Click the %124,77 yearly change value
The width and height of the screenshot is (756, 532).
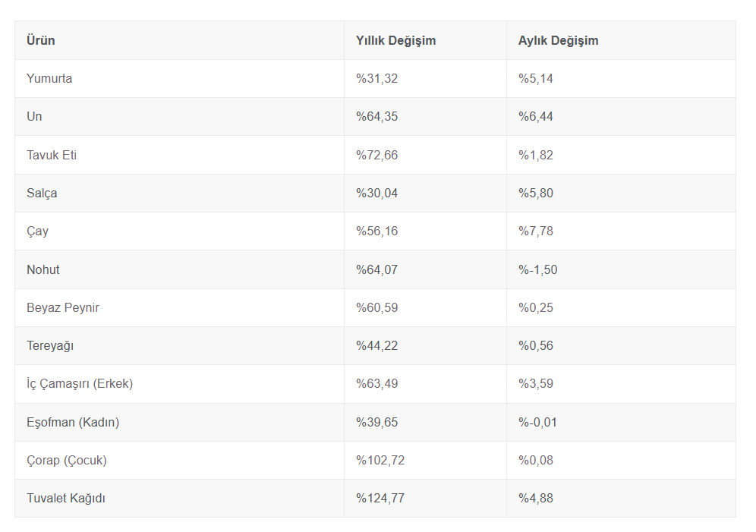380,498
